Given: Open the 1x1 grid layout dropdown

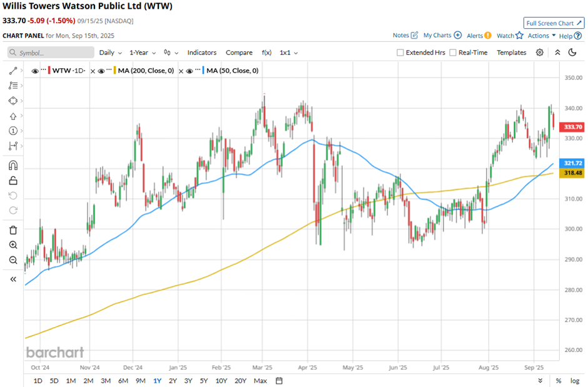Looking at the screenshot, I should pos(289,53).
